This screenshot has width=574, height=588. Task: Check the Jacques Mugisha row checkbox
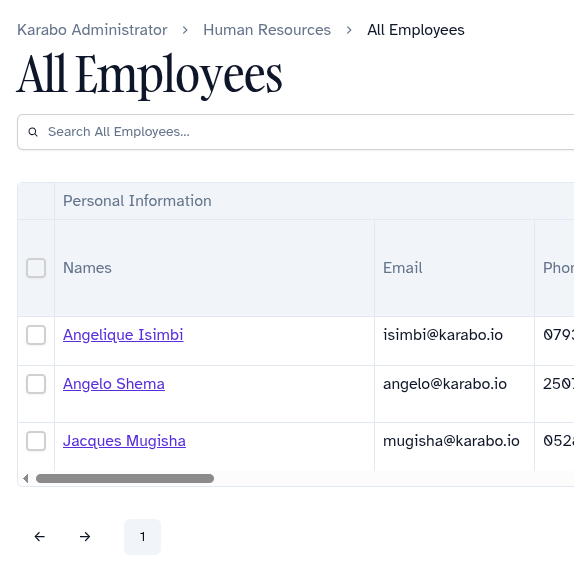click(x=36, y=441)
